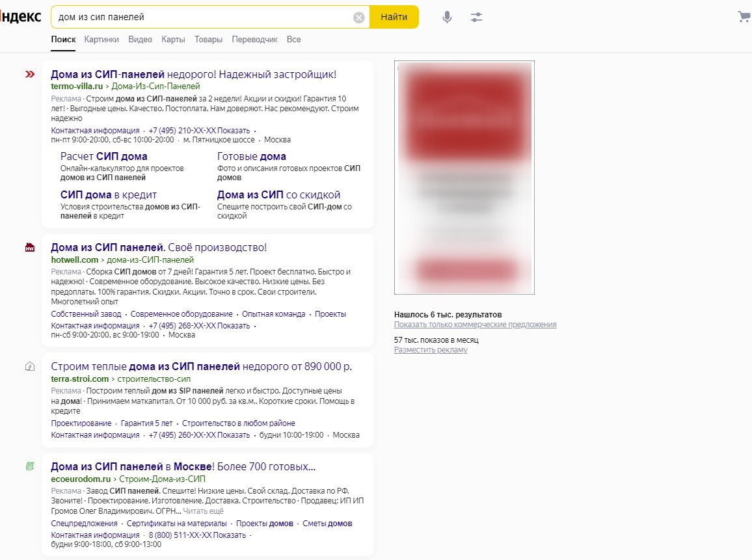The image size is (752, 560).
Task: Show phone number 8 (800) 511-XX-XX
Action: tap(197, 535)
